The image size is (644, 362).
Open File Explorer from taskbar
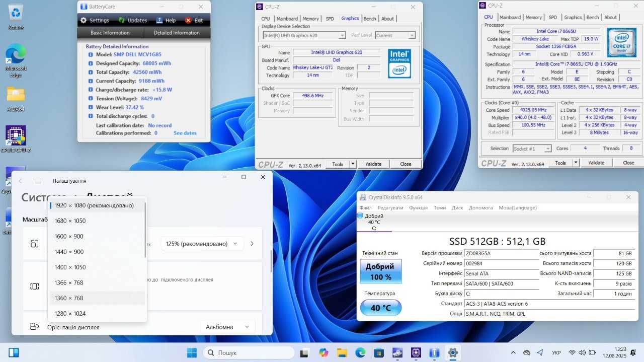point(342,352)
